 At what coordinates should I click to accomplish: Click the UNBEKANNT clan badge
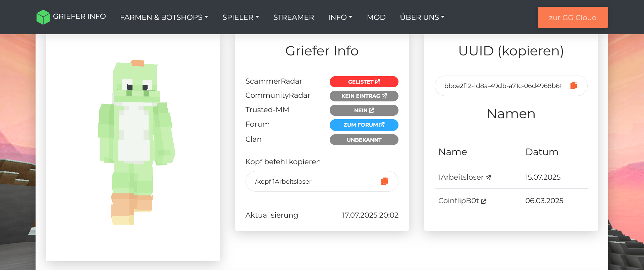(364, 140)
